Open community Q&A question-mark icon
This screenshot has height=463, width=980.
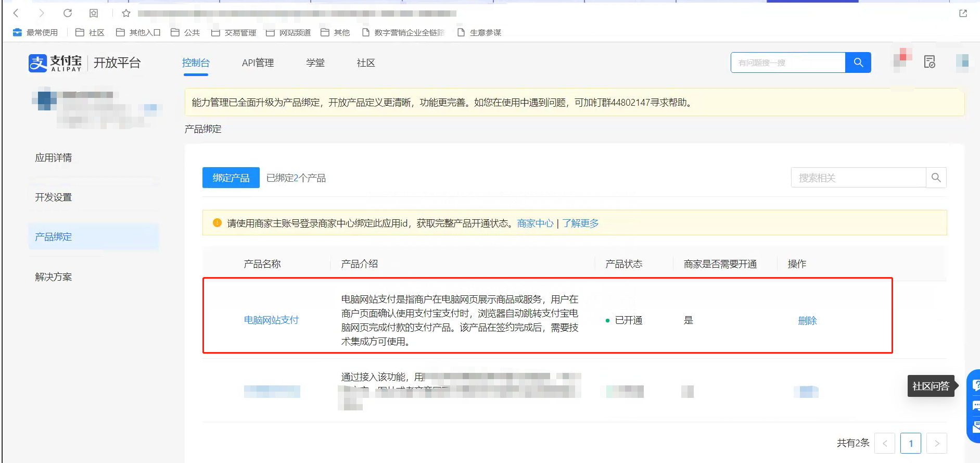tap(975, 385)
